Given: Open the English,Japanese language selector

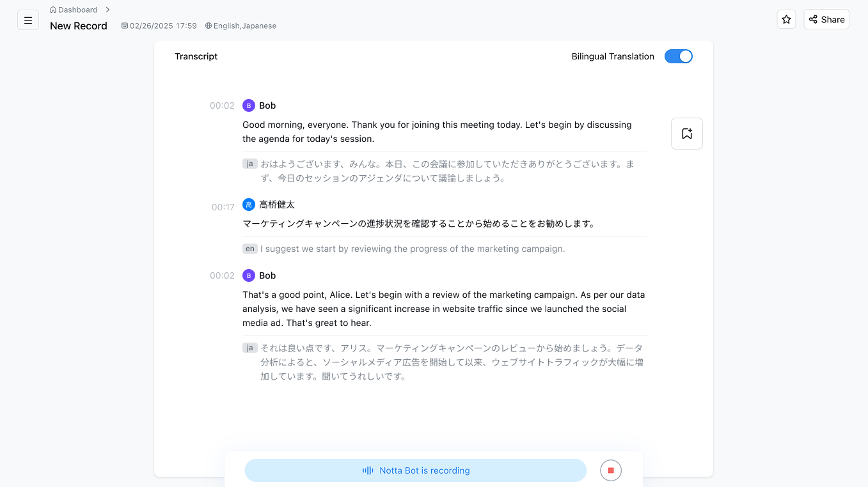Looking at the screenshot, I should click(244, 26).
